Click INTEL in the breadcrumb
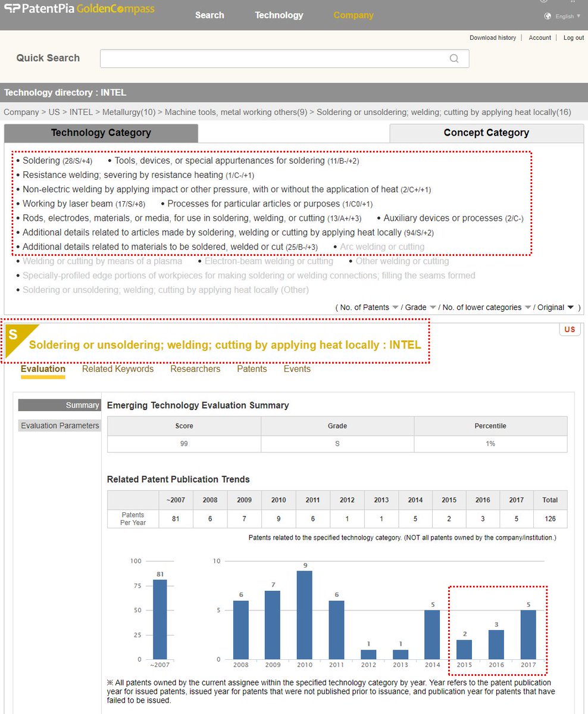The height and width of the screenshot is (714, 588). tap(81, 112)
